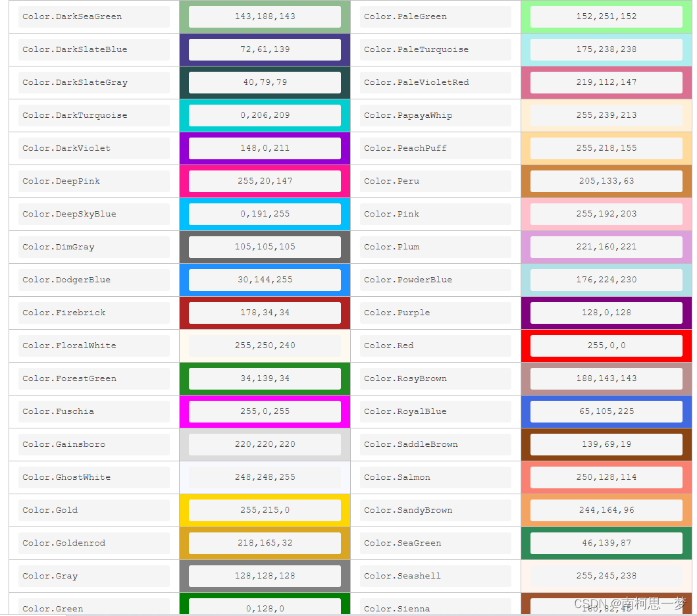The image size is (697, 616).
Task: Select the Color.Pink label
Action: point(436,214)
